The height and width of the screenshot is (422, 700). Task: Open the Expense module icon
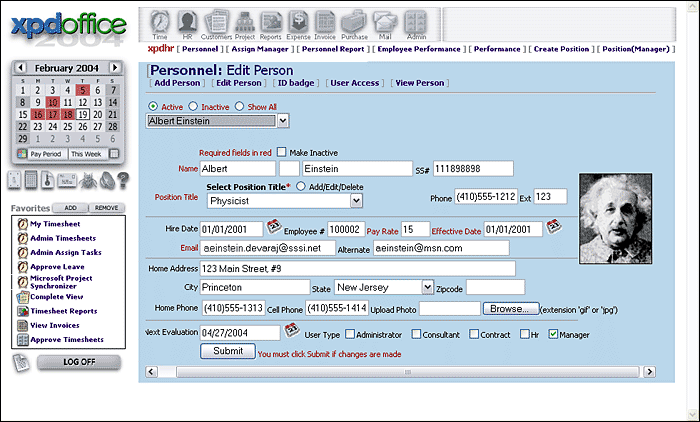[x=299, y=23]
